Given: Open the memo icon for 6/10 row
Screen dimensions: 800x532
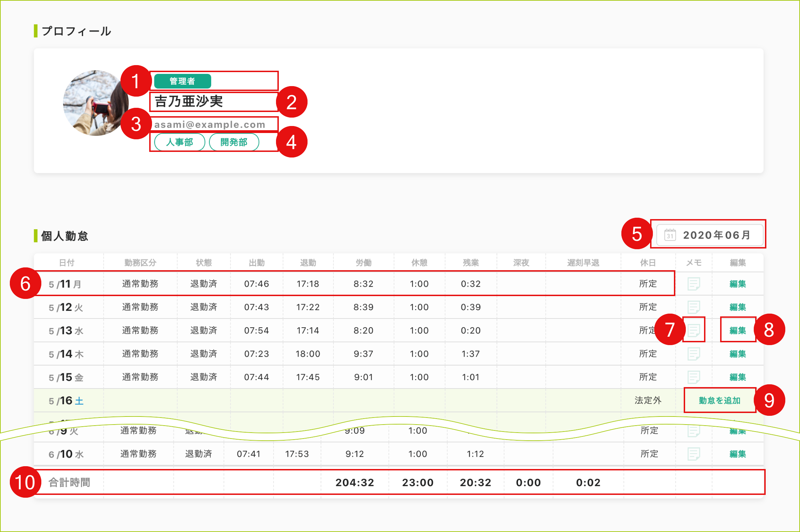Looking at the screenshot, I should (x=694, y=454).
